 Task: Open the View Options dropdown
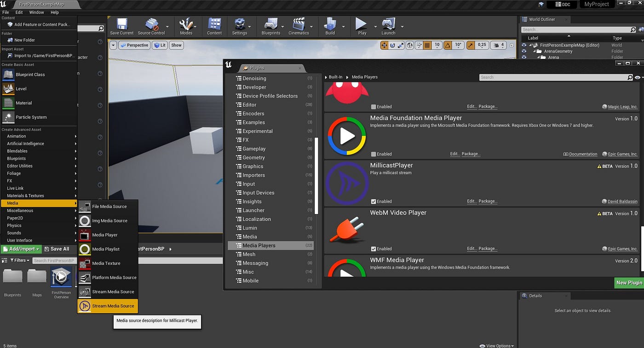[497, 346]
